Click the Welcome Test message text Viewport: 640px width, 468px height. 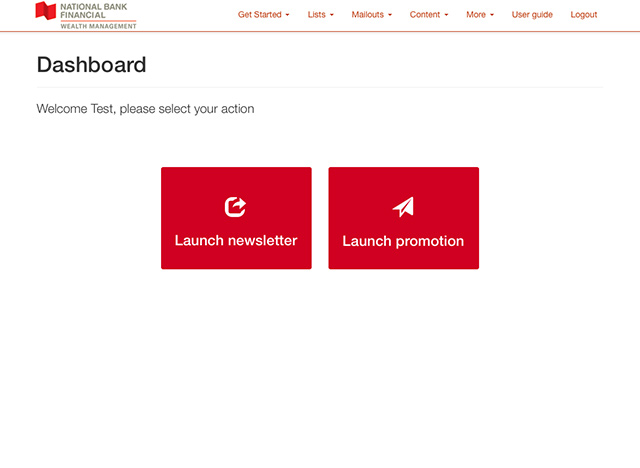(145, 108)
